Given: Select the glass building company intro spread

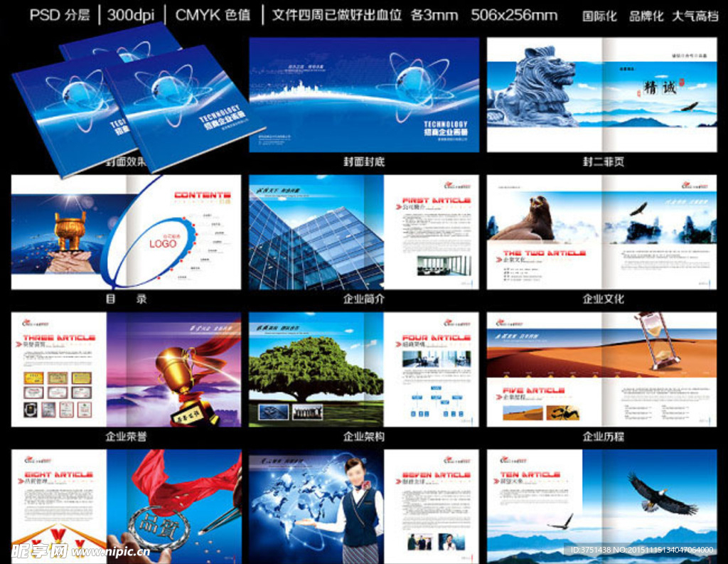Looking at the screenshot, I should point(363,233).
